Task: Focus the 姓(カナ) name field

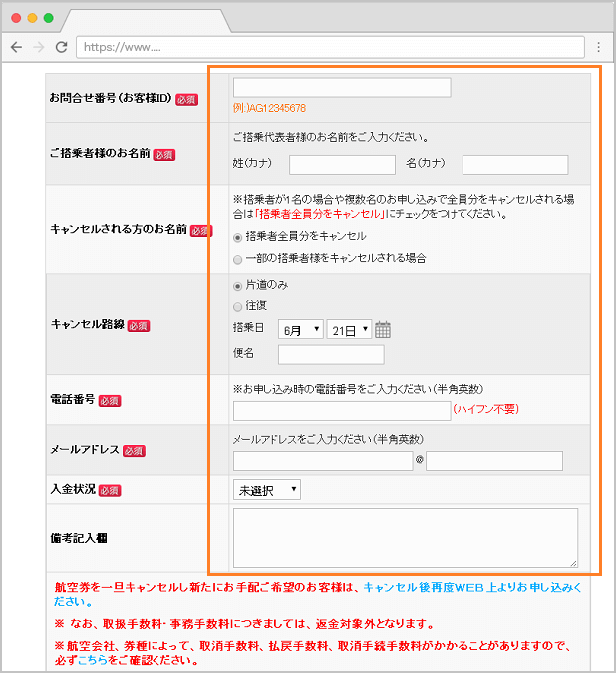Action: (x=342, y=164)
